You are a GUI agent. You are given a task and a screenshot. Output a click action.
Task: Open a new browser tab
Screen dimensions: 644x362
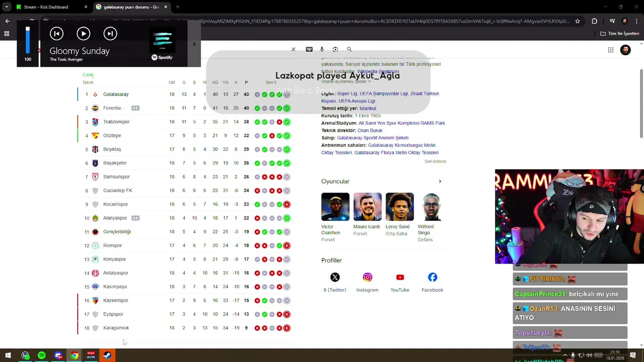(178, 7)
